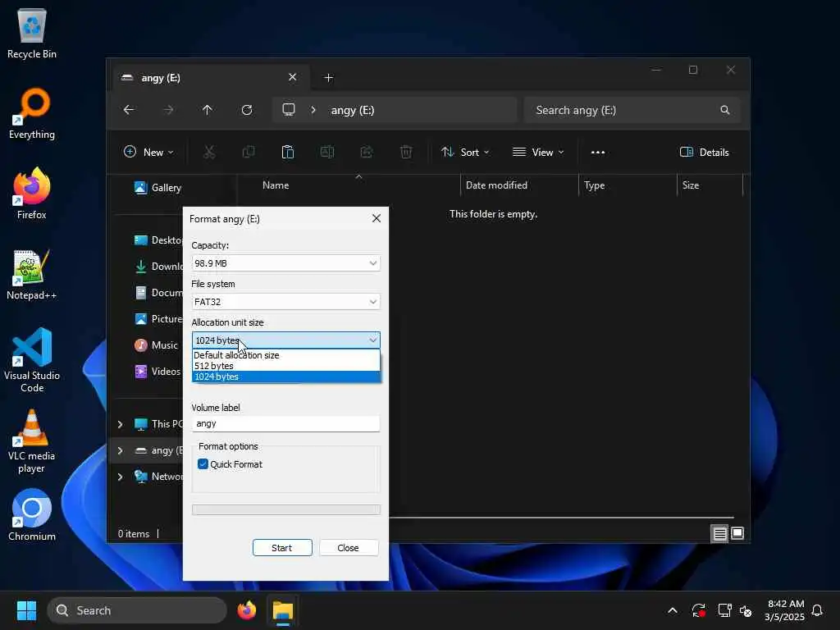
Task: Click the Cut toolbar icon
Action: coord(209,152)
